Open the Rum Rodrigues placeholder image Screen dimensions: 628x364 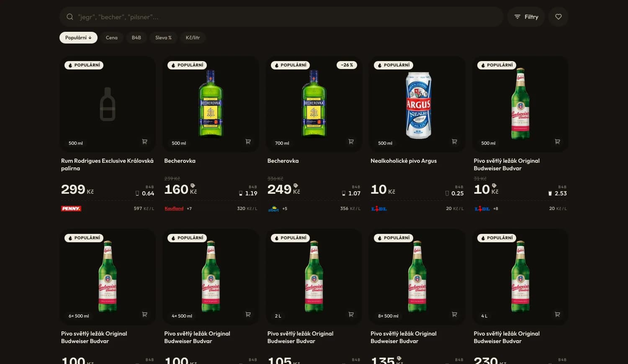(x=108, y=104)
